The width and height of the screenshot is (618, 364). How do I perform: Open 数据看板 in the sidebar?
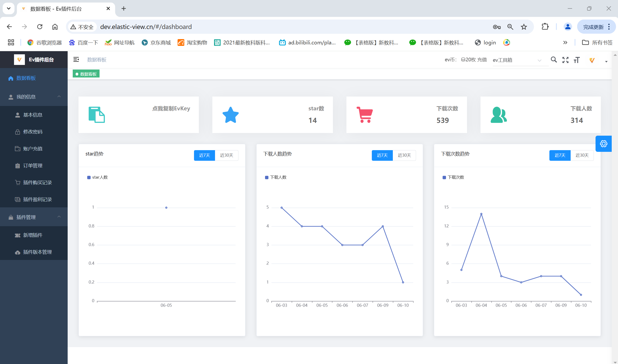(x=34, y=78)
